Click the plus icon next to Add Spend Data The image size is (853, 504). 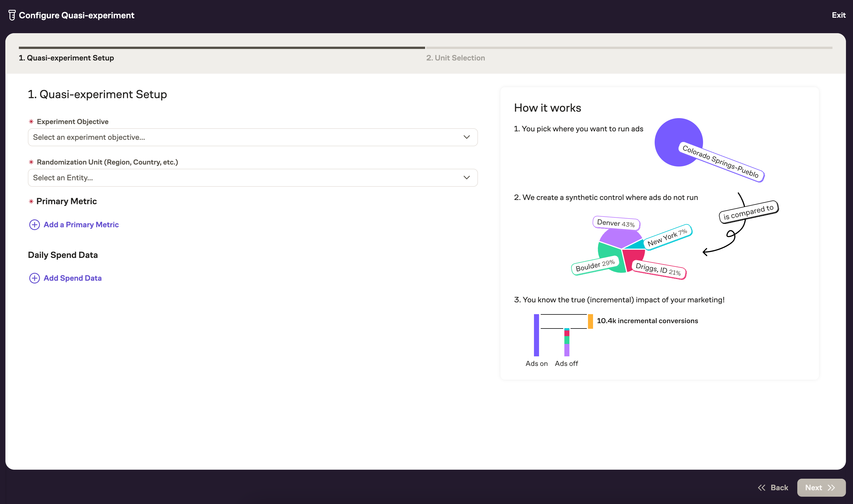[34, 278]
